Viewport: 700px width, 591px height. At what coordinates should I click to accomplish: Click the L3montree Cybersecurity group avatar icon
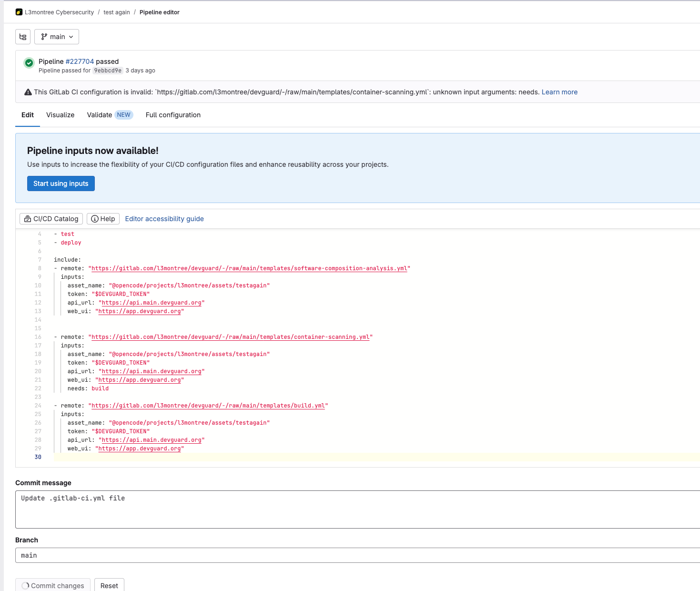(x=19, y=12)
